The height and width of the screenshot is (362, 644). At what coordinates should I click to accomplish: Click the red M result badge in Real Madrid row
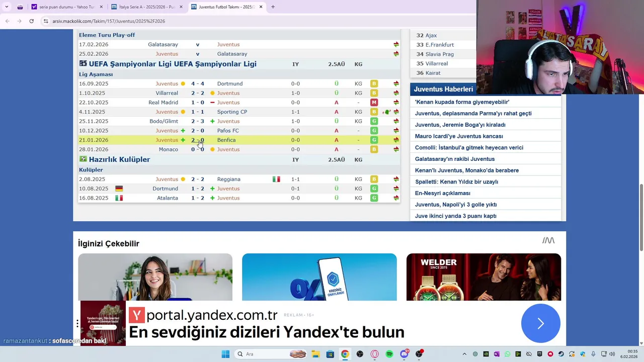[374, 103]
